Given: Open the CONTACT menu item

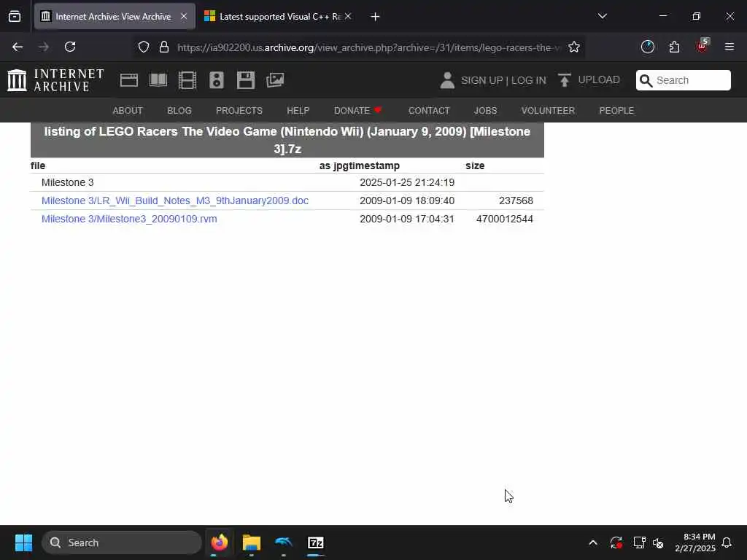Looking at the screenshot, I should click(429, 111).
